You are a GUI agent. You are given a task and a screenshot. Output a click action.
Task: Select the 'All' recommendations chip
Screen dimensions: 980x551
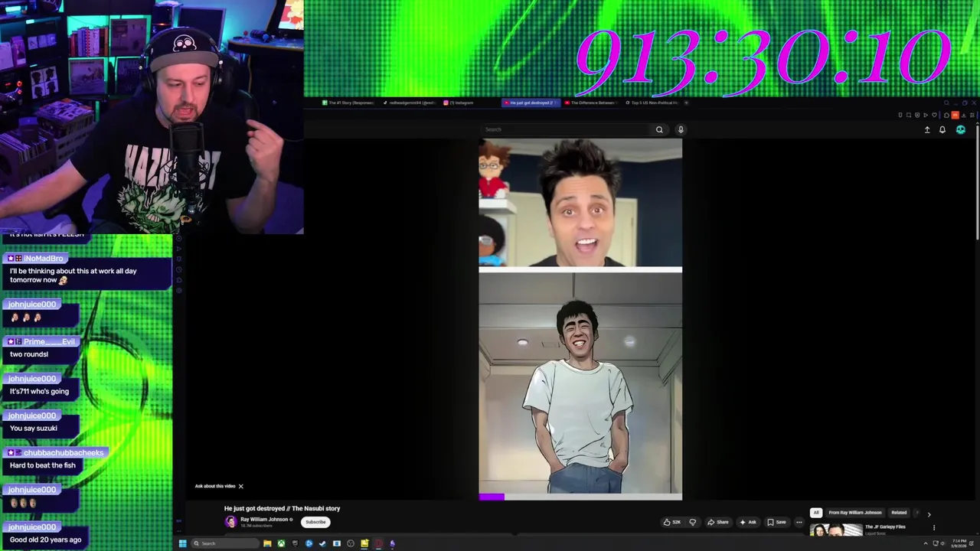tap(816, 513)
